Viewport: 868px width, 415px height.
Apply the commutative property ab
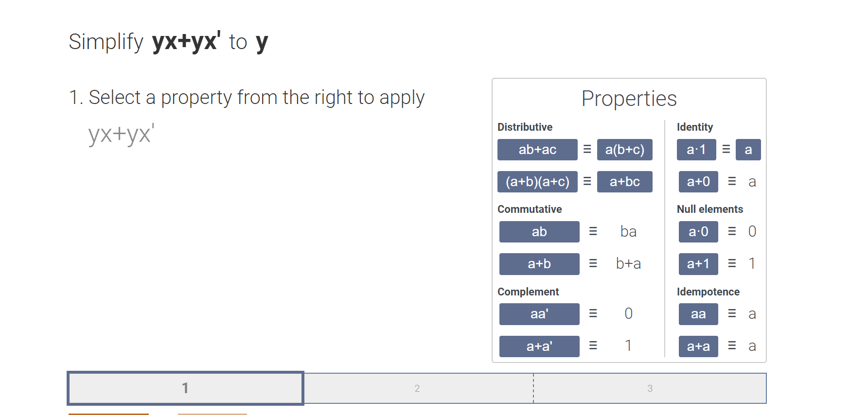(x=539, y=232)
